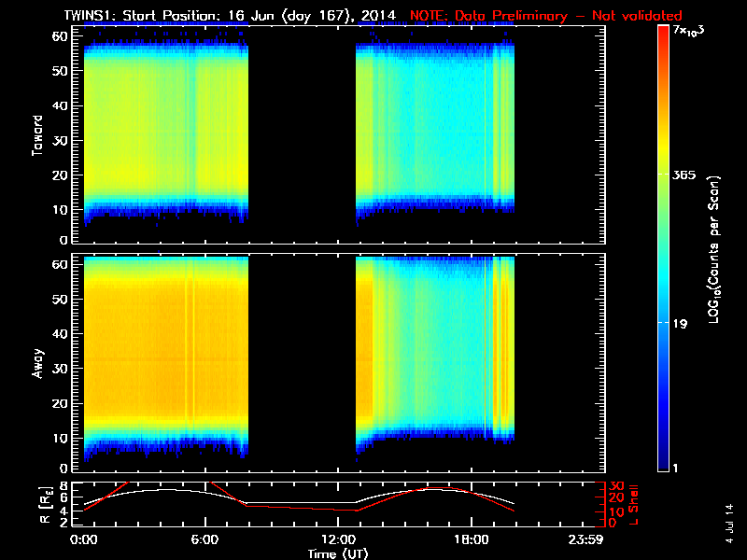The height and width of the screenshot is (560, 747).
Task: Click the '0:00' time tick label
Action: pos(84,539)
